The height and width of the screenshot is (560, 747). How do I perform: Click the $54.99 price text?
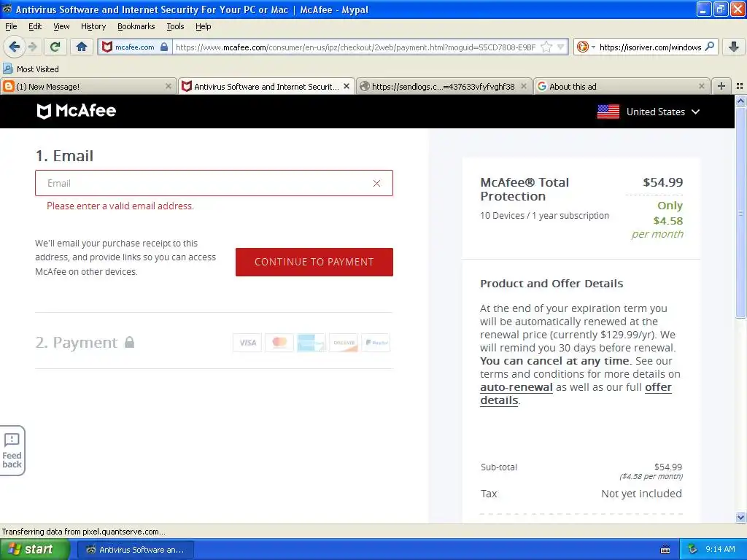click(662, 182)
